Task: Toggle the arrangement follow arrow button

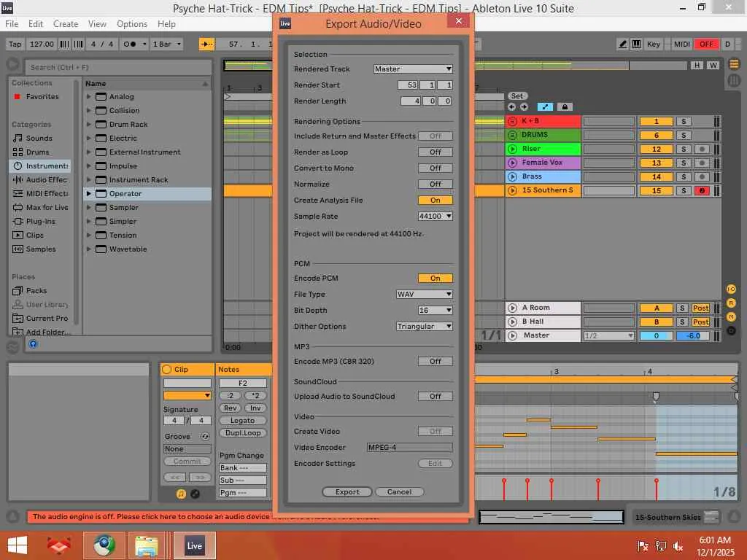Action: point(206,44)
